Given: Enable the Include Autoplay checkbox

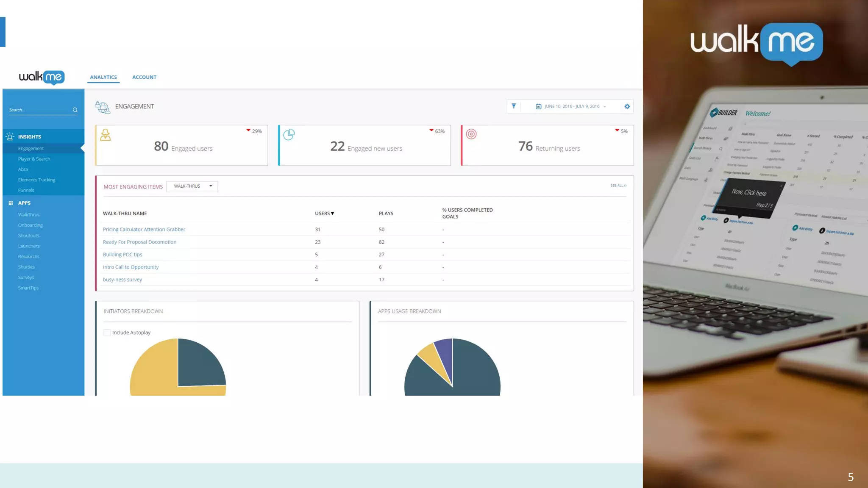Looking at the screenshot, I should coord(107,333).
